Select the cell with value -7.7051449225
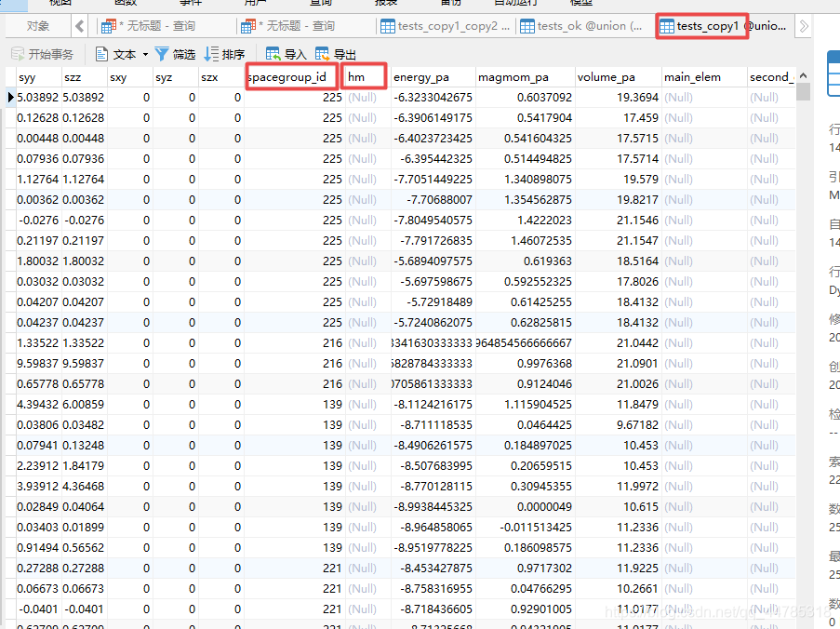This screenshot has width=840, height=629. 433,179
